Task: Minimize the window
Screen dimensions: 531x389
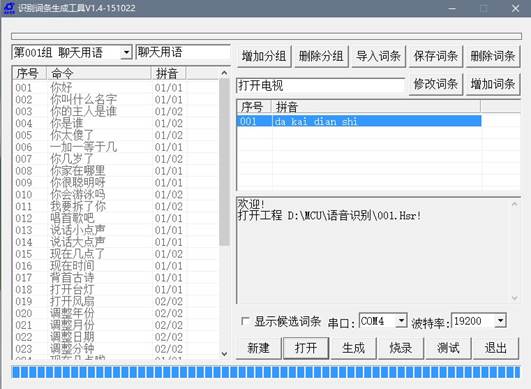Action: pyautogui.click(x=452, y=8)
